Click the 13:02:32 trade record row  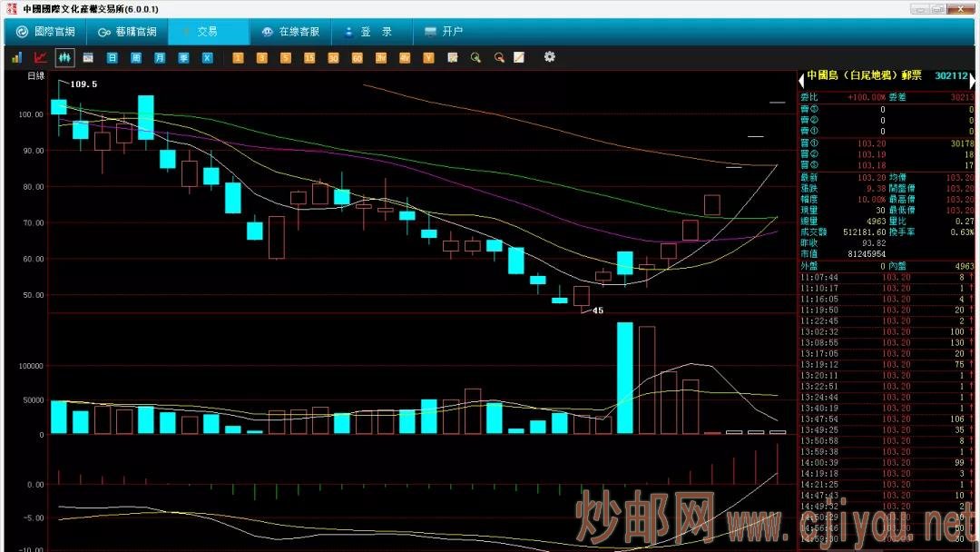(887, 332)
